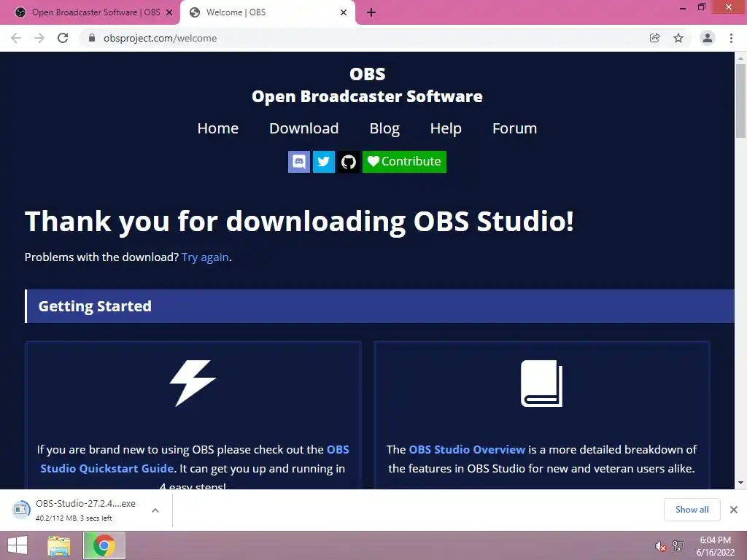The height and width of the screenshot is (560, 747).
Task: Open Chrome three-dot menu
Action: click(731, 38)
